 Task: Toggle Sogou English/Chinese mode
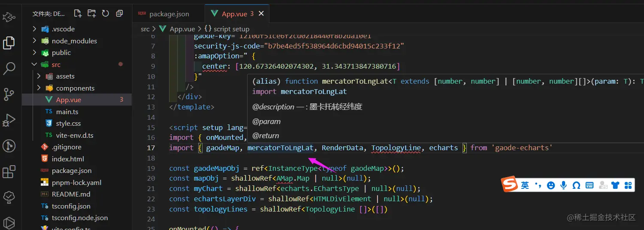525,185
